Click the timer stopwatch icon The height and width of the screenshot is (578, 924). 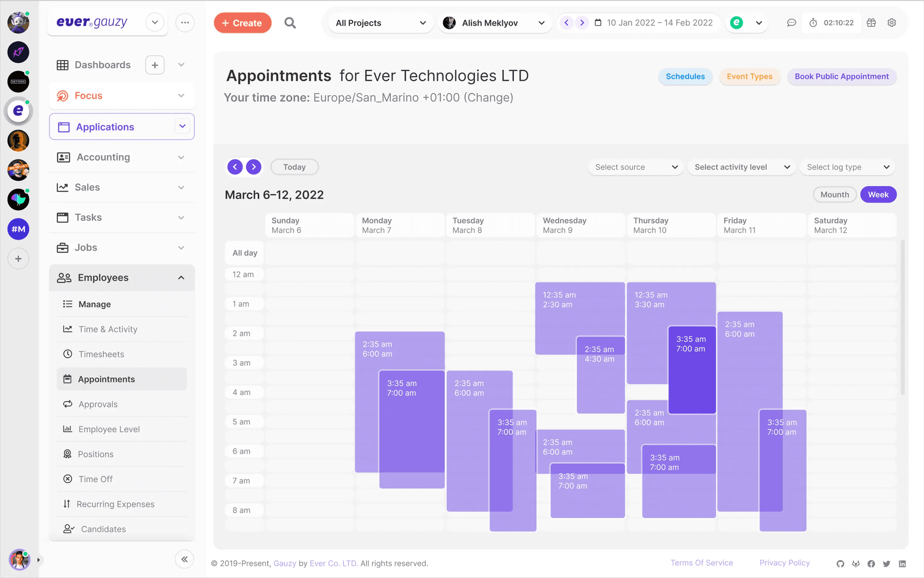coord(813,23)
